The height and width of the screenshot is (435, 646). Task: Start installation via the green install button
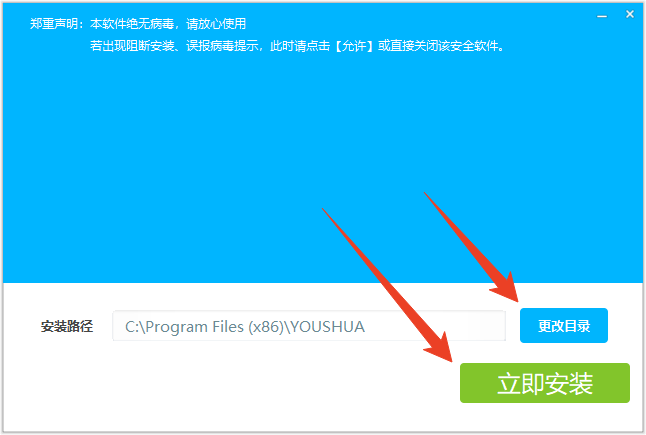pos(545,383)
